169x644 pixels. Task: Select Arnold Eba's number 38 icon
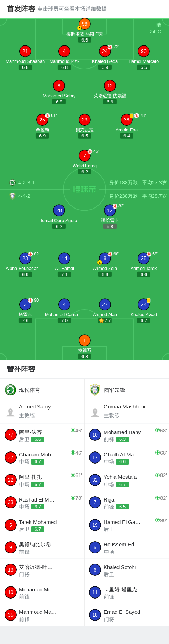tap(127, 120)
